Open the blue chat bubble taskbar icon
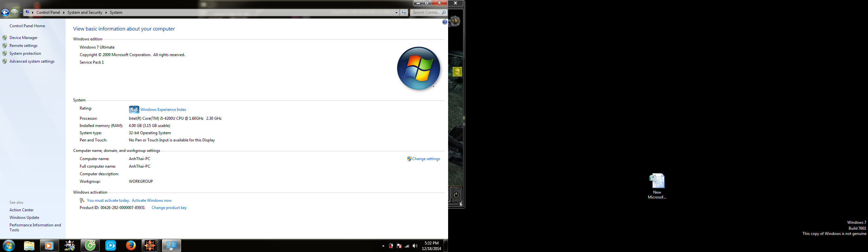 [111, 245]
